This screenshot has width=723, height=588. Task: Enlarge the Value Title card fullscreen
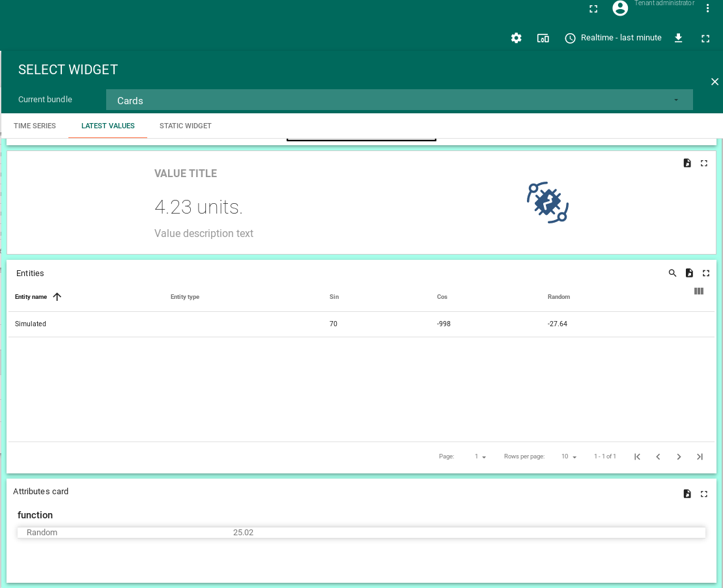click(x=704, y=163)
